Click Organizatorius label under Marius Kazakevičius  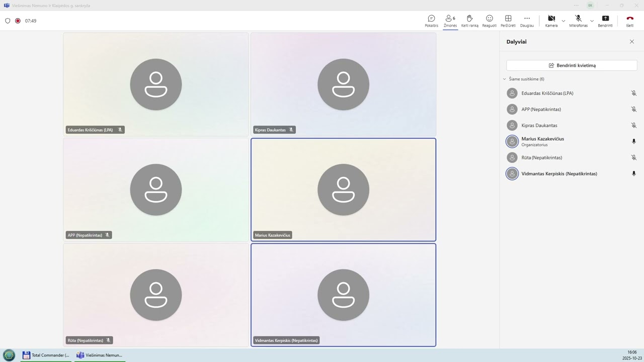coord(534,145)
